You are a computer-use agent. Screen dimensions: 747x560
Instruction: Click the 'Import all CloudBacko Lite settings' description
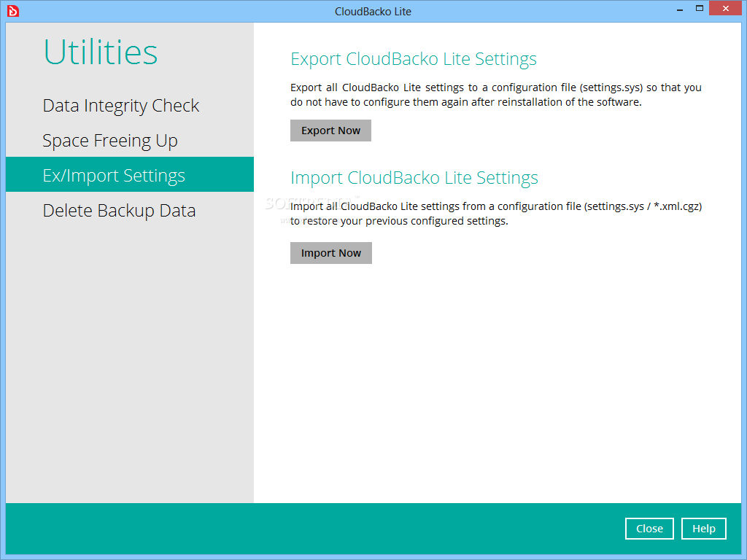[x=496, y=214]
